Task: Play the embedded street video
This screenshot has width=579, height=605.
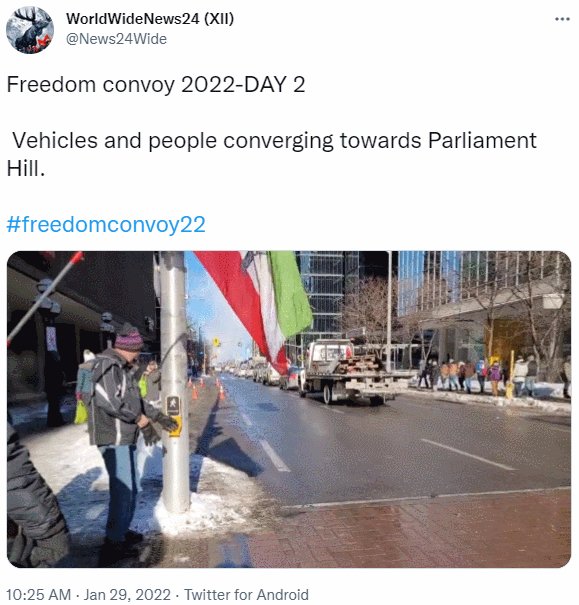Action: (289, 409)
